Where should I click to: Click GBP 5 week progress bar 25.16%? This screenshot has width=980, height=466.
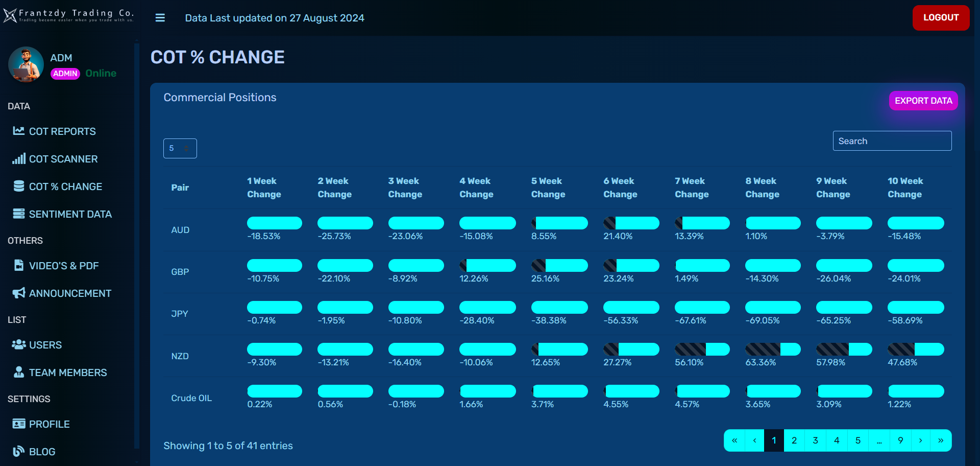pyautogui.click(x=559, y=265)
